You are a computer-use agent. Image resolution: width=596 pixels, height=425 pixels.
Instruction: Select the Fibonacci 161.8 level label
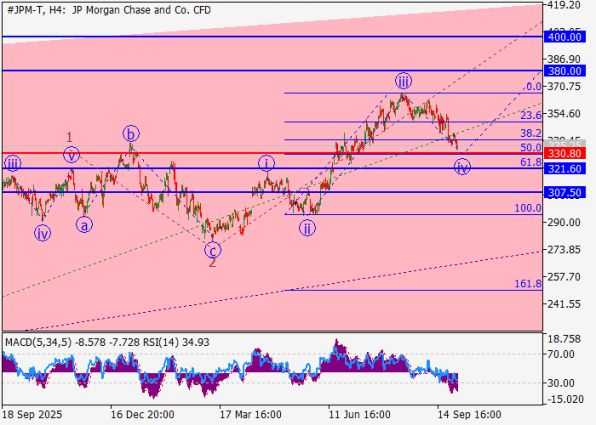coord(528,284)
